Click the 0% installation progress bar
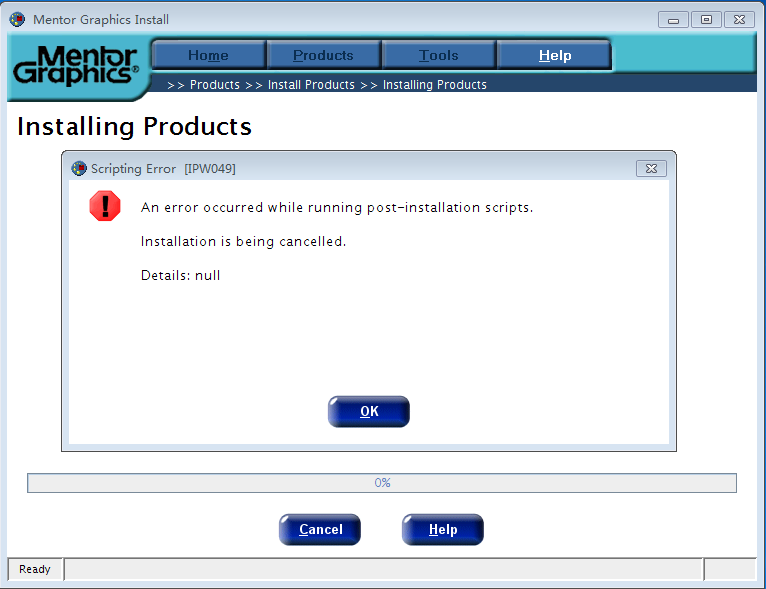Screen dimensions: 766x589 click(382, 483)
